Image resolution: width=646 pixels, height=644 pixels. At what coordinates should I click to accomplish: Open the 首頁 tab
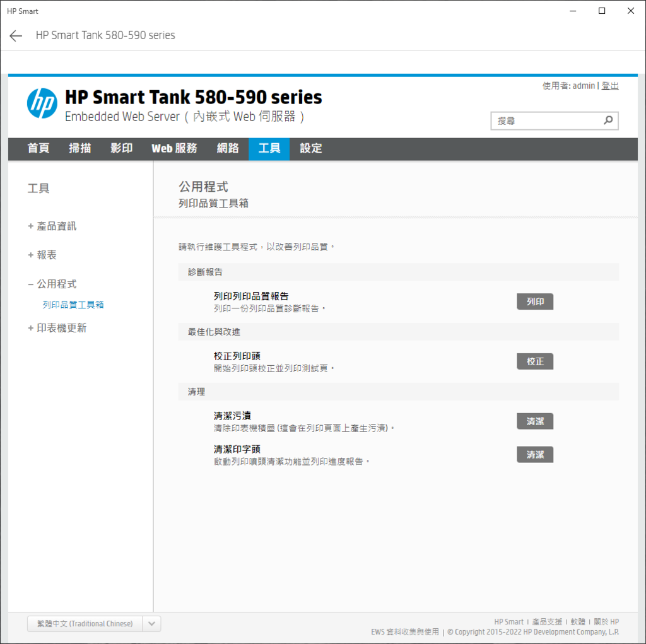(38, 148)
